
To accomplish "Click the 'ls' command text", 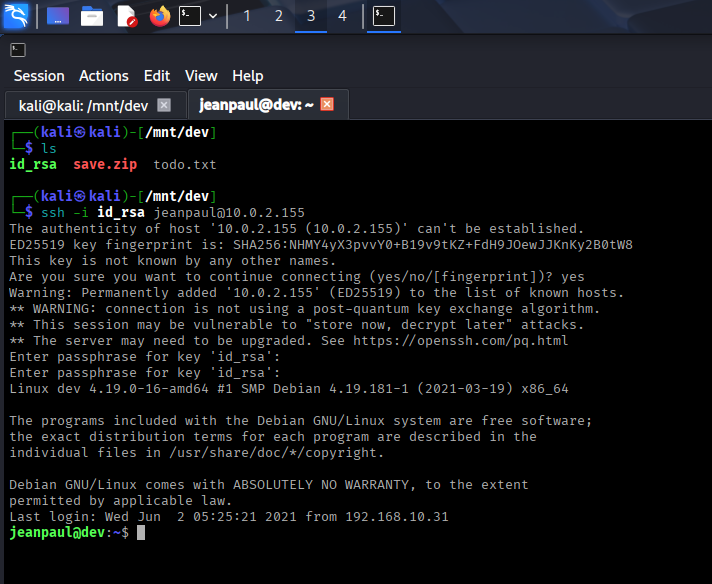I will (x=49, y=148).
